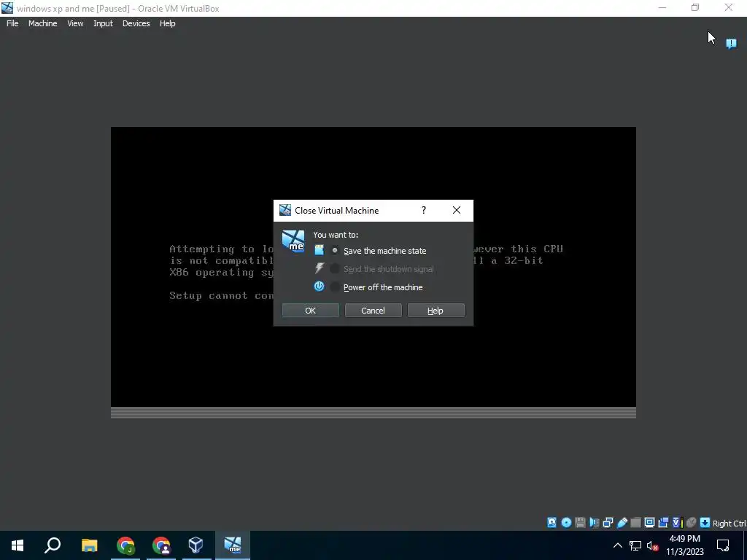
Task: Open the first Chrome taskbar icon
Action: (x=125, y=545)
